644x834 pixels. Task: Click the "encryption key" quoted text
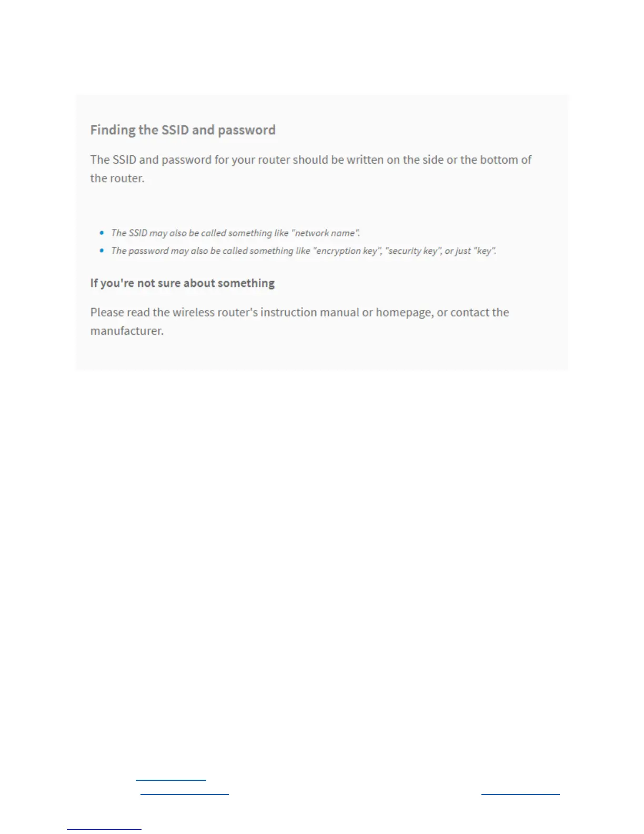click(347, 251)
